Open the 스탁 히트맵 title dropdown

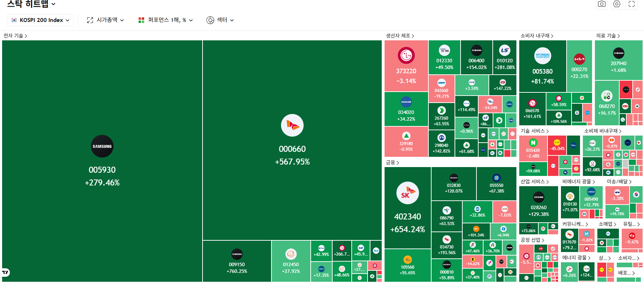point(31,4)
